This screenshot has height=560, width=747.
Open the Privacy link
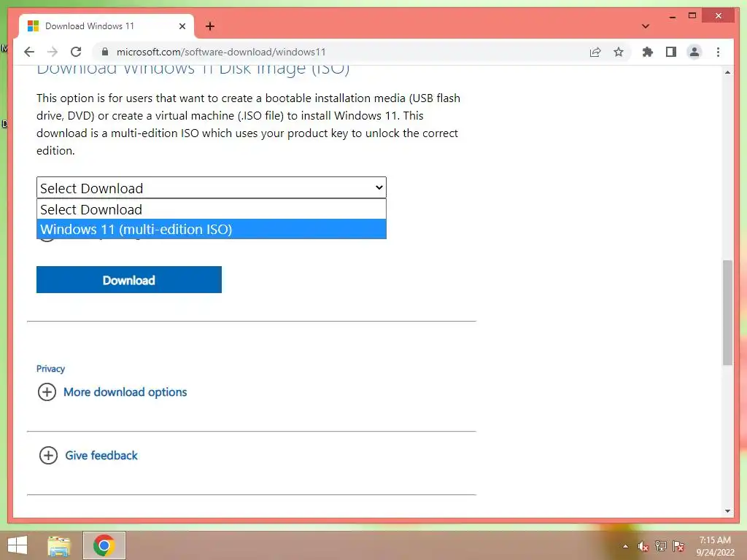click(50, 368)
